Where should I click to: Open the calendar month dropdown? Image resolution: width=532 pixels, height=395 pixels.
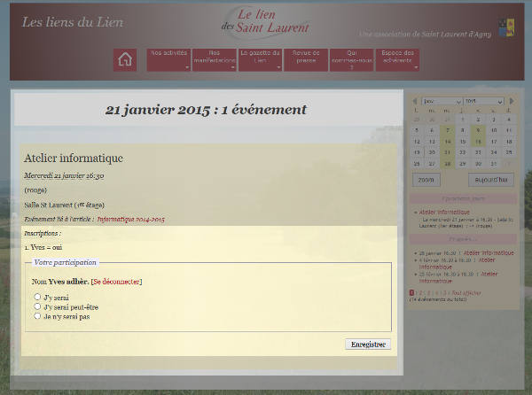pos(442,102)
